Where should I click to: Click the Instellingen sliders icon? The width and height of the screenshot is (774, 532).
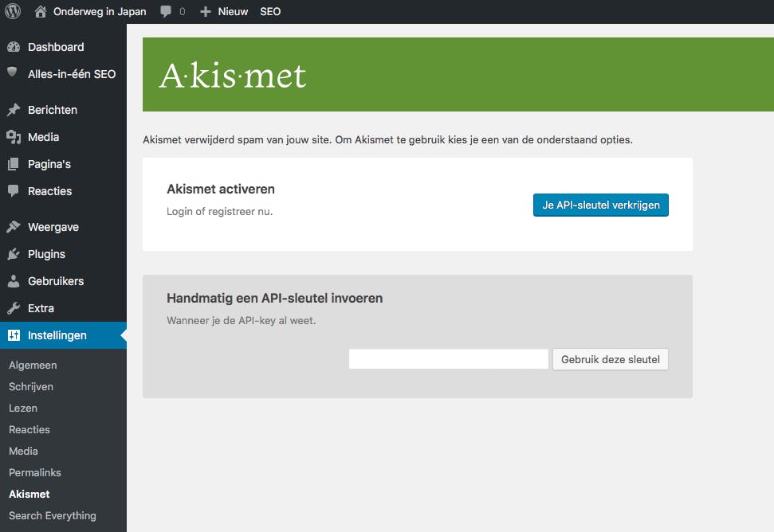pyautogui.click(x=14, y=335)
